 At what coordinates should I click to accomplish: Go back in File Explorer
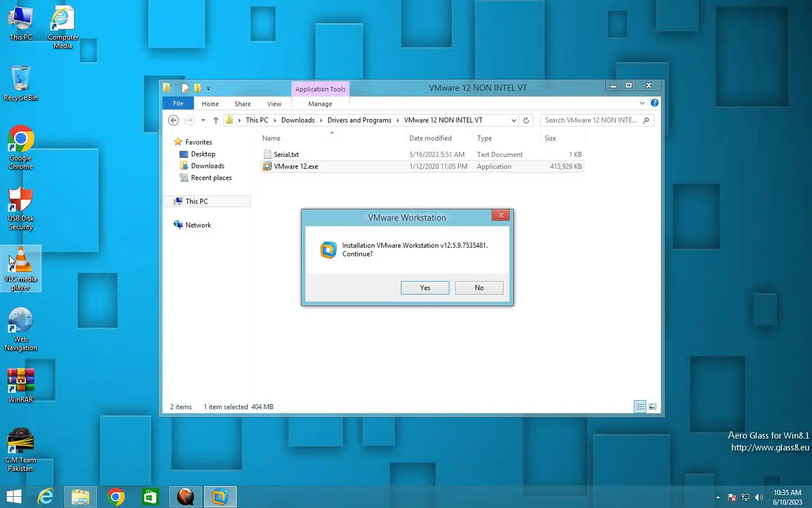[174, 120]
